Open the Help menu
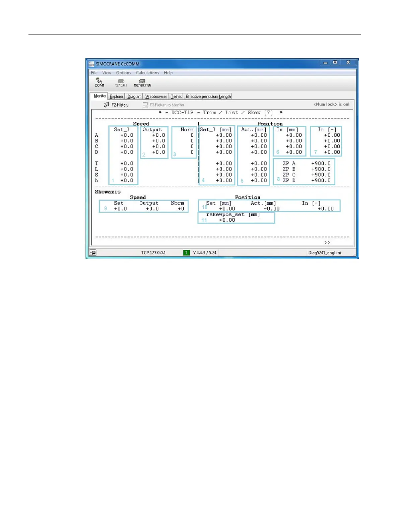This screenshot has height=532, width=399. tap(168, 73)
